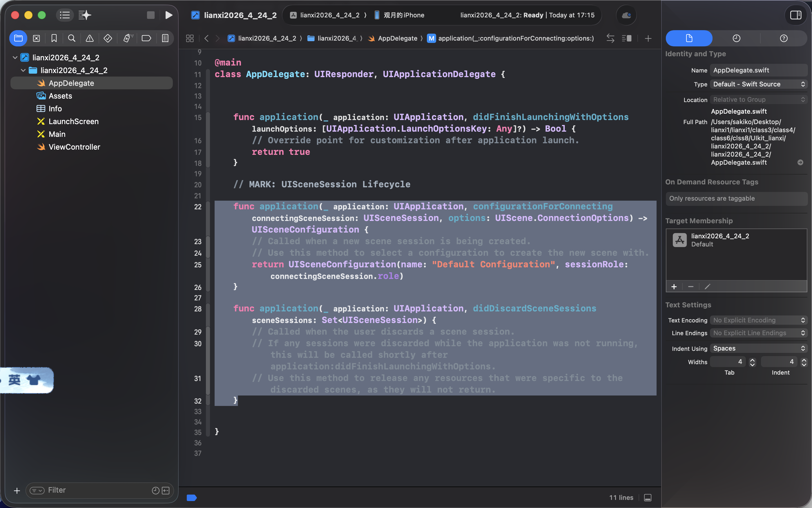Screen dimensions: 812x508
Task: Open the Find navigator magnifier icon
Action: [72, 38]
